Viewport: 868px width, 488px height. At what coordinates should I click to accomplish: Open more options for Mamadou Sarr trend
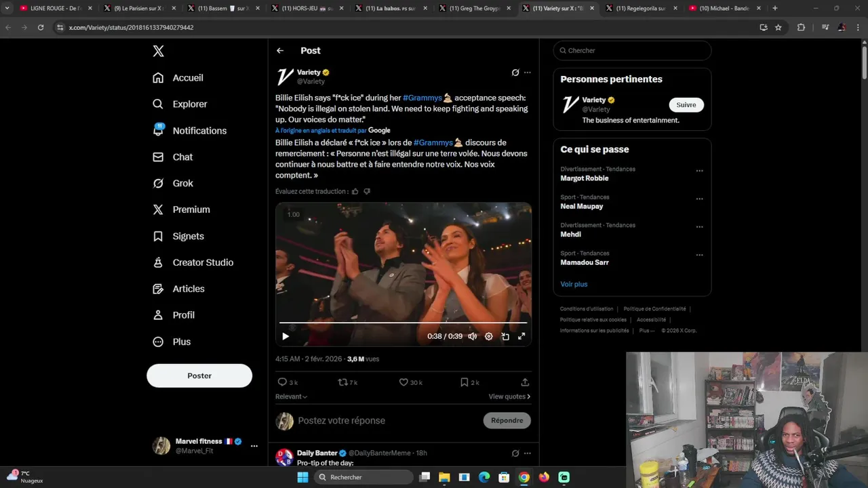click(699, 256)
